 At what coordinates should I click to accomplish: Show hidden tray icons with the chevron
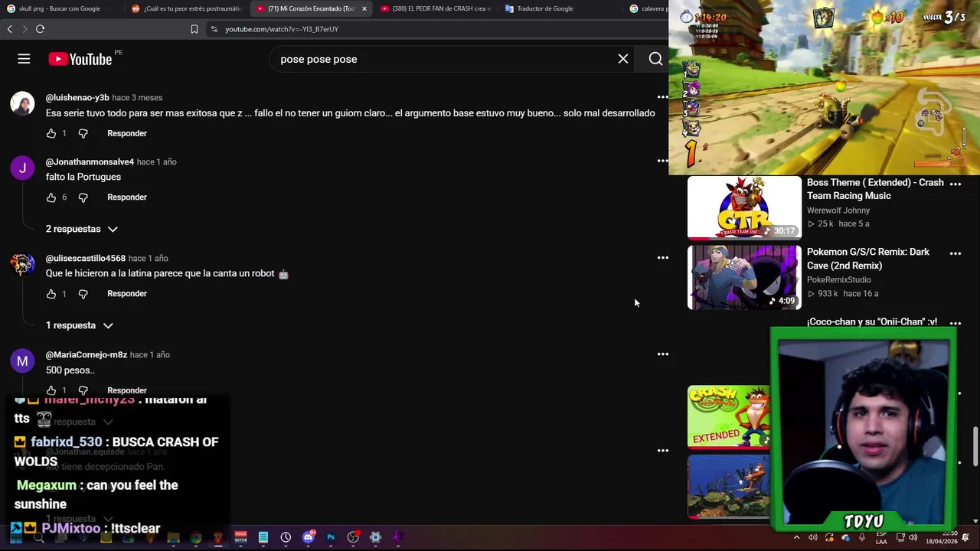click(796, 538)
